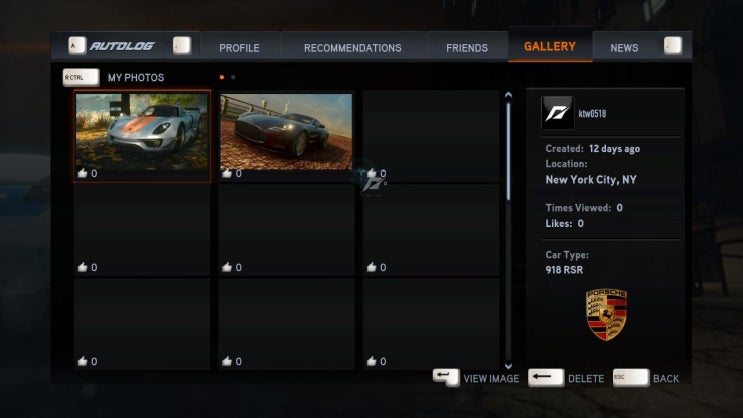Click thumbs-up under the Aston Martin photo
This screenshot has height=418, width=743.
227,173
